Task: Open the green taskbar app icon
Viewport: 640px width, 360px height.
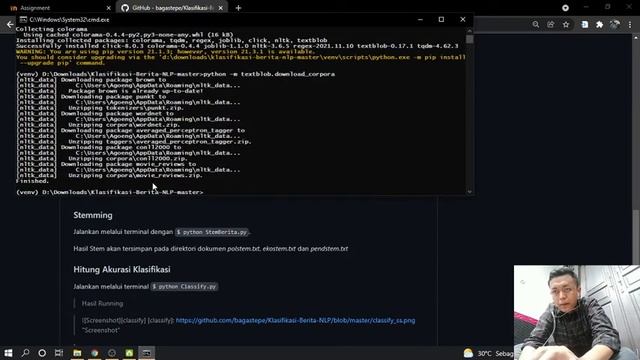Action: [129, 353]
